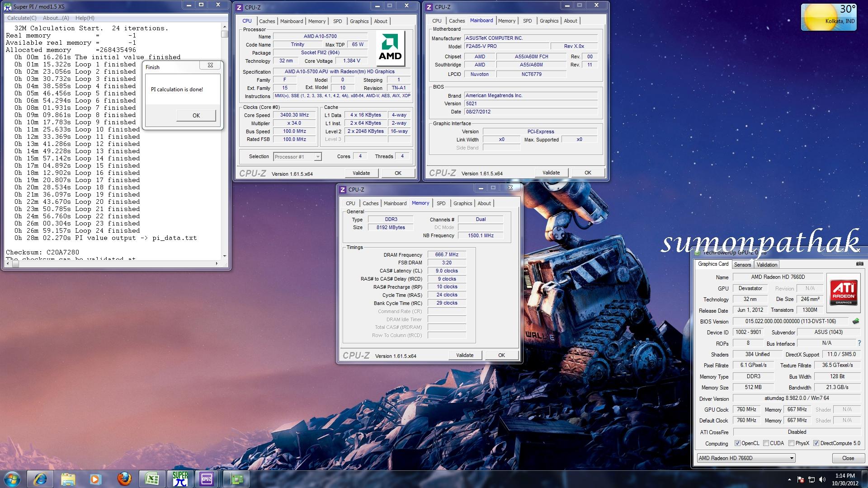
Task: Open Windows Media Player from taskbar
Action: (x=95, y=479)
